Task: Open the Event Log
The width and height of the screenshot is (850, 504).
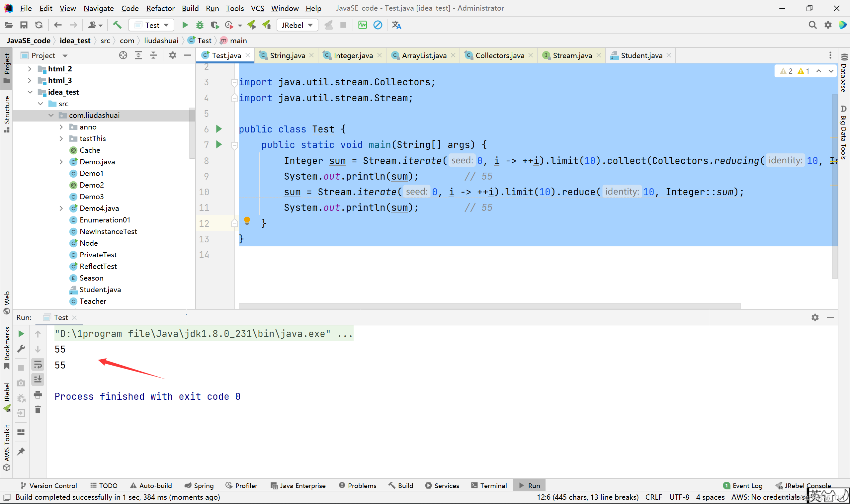Action: tap(743, 486)
